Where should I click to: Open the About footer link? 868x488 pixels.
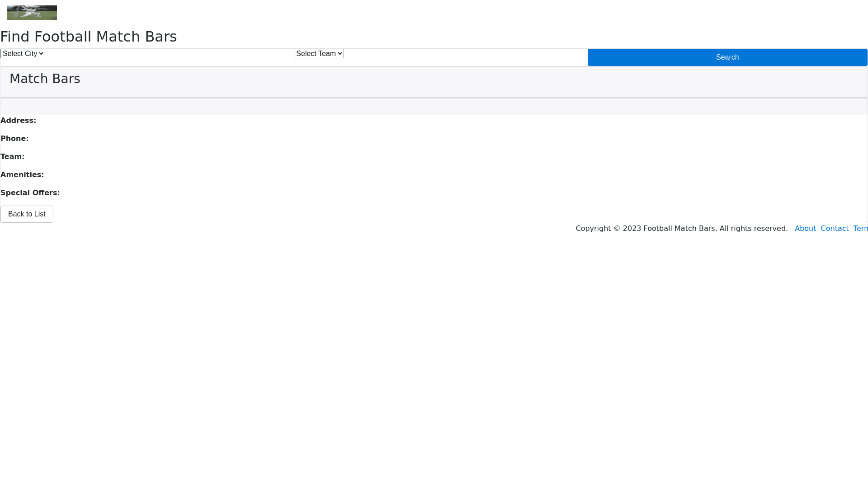[x=805, y=229]
